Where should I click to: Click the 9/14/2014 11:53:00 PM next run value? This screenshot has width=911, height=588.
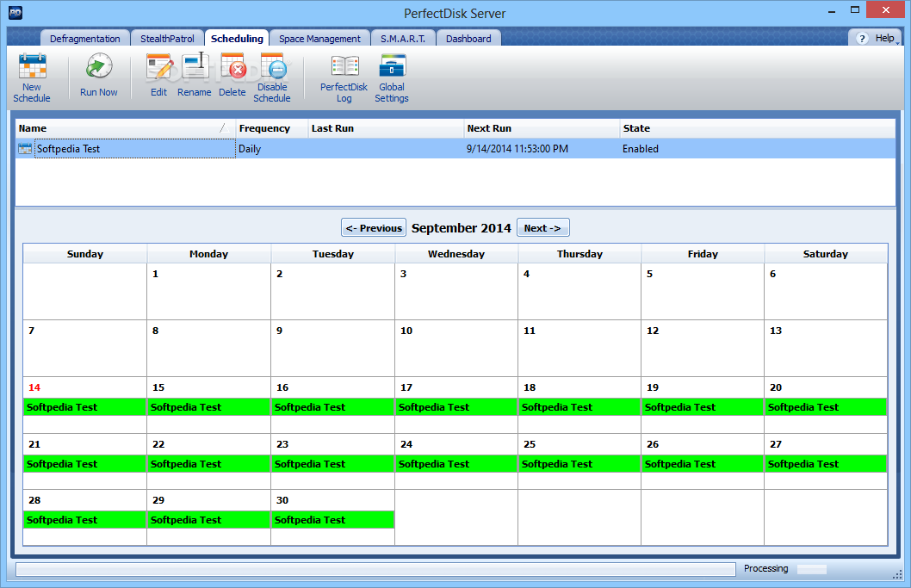click(x=517, y=149)
